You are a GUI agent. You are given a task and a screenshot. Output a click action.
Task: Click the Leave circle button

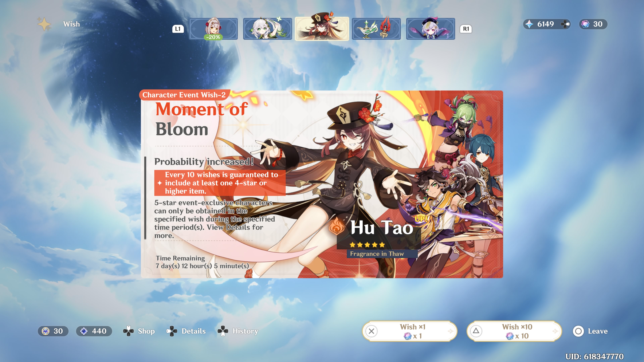click(x=578, y=331)
